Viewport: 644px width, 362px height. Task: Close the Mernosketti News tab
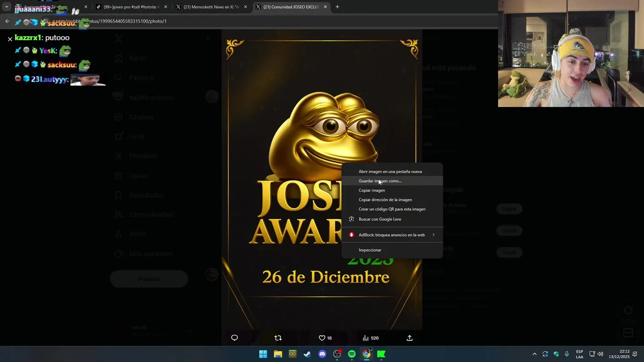(x=246, y=7)
